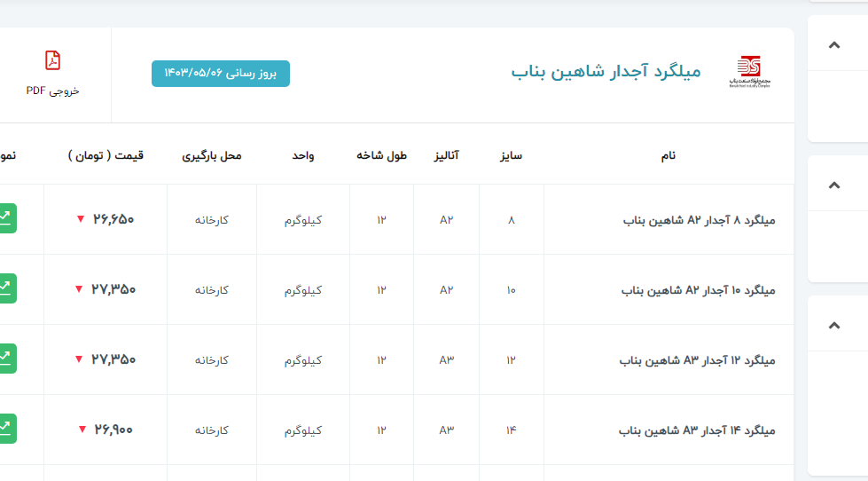
Task: Click red down arrow beside price ۲۶,۶۵۰
Action: 80,219
